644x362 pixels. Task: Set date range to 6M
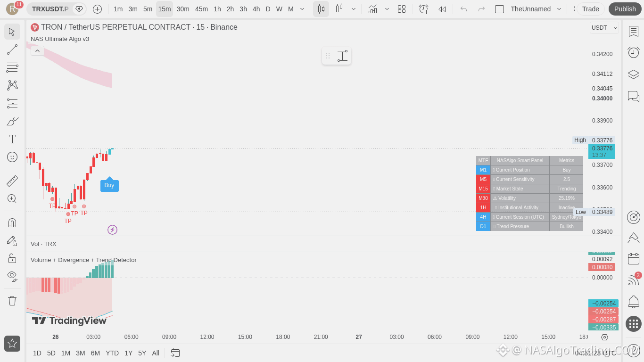[95, 353]
